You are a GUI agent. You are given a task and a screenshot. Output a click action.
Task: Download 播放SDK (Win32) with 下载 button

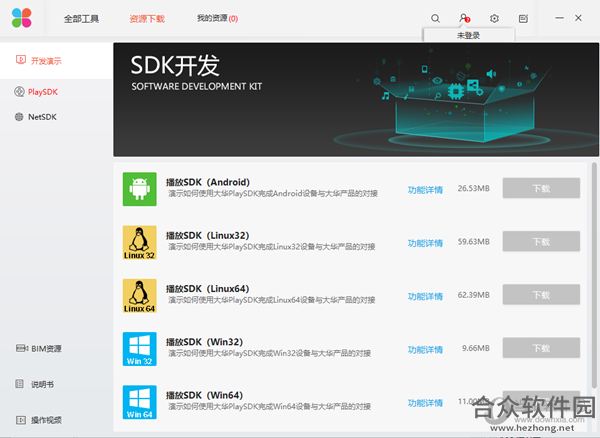pos(541,348)
